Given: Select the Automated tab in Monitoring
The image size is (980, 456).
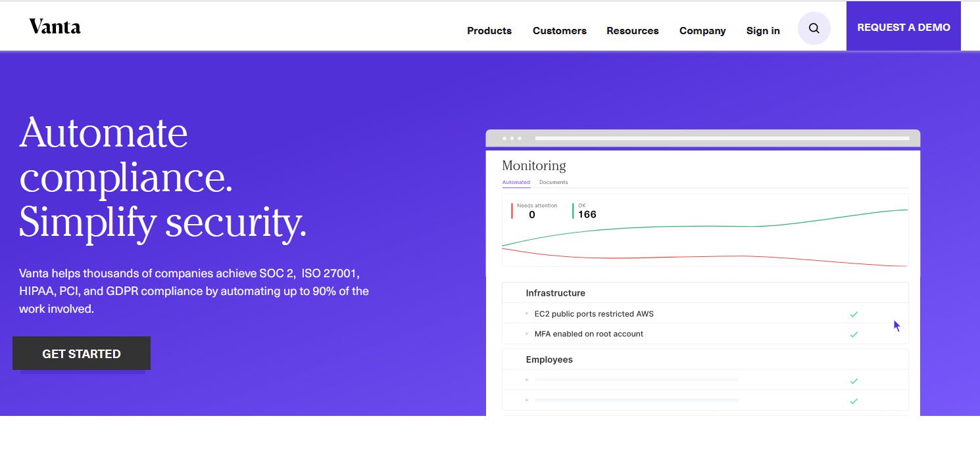Looking at the screenshot, I should [516, 182].
